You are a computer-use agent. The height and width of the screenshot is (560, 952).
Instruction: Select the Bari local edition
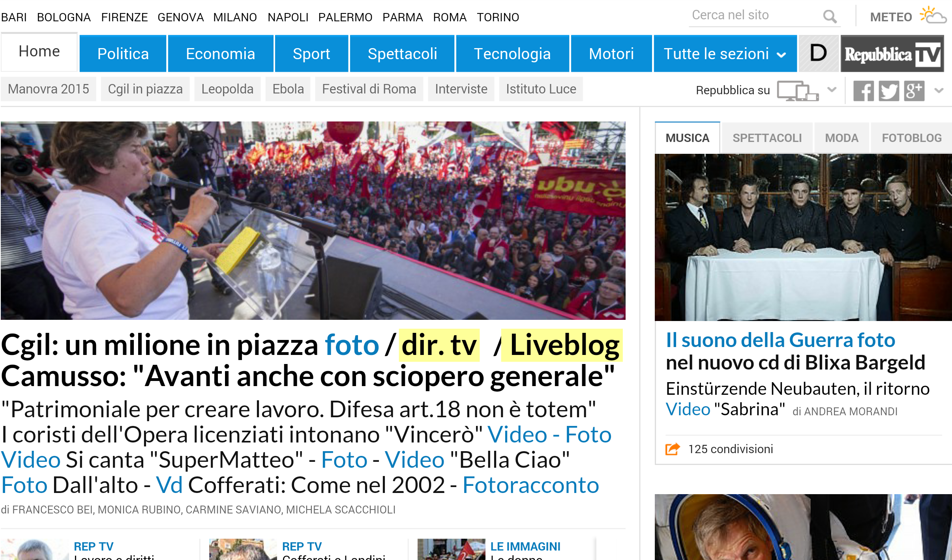[x=14, y=17]
